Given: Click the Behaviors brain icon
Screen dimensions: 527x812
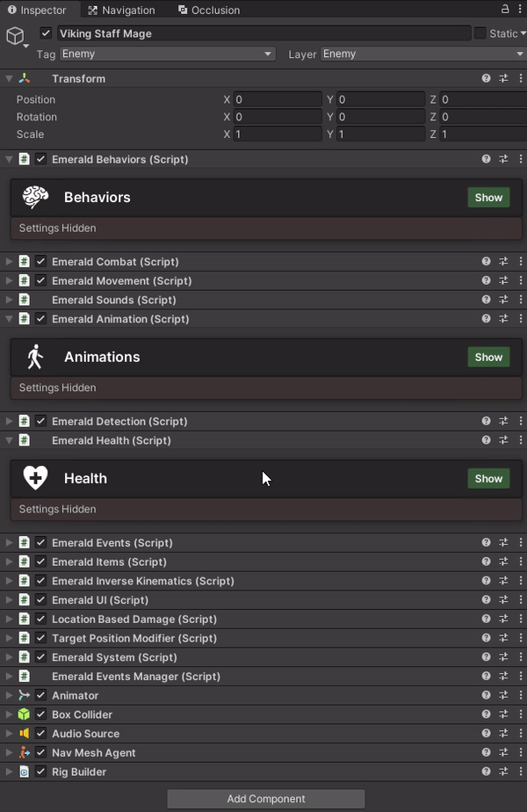Looking at the screenshot, I should pos(34,197).
